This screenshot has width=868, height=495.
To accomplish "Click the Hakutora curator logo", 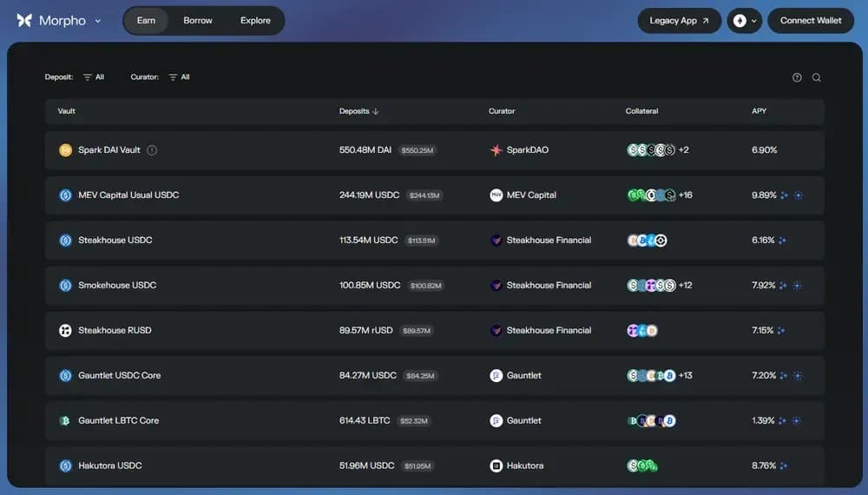I will point(496,465).
